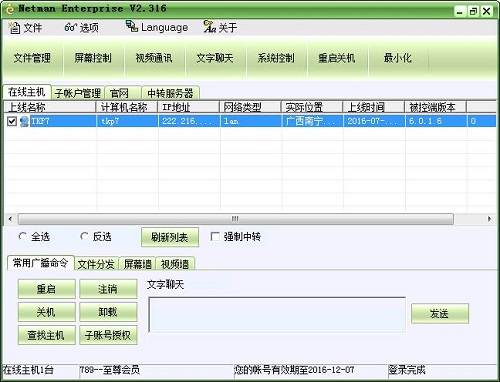Click the 计算机名称 column header

click(x=127, y=107)
